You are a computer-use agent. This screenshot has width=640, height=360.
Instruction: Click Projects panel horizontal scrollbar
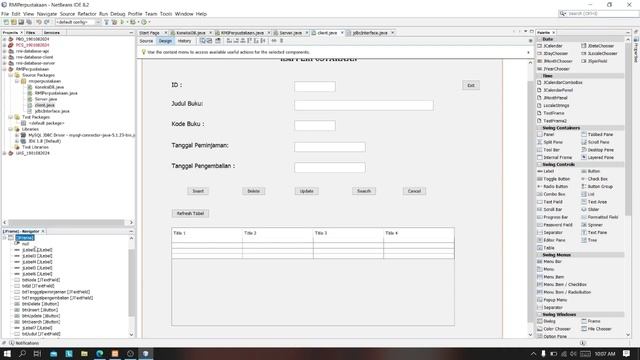pos(67,222)
